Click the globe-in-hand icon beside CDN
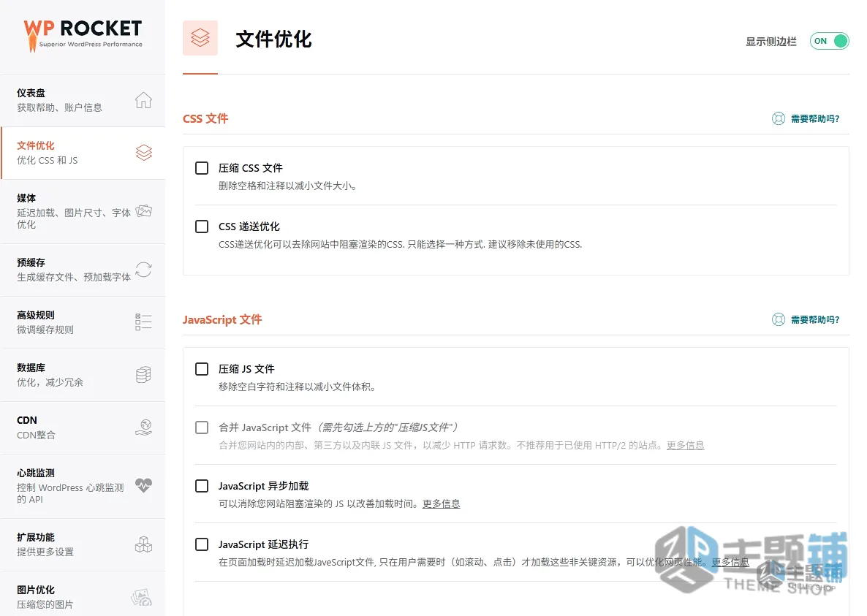The width and height of the screenshot is (867, 616). [x=144, y=427]
